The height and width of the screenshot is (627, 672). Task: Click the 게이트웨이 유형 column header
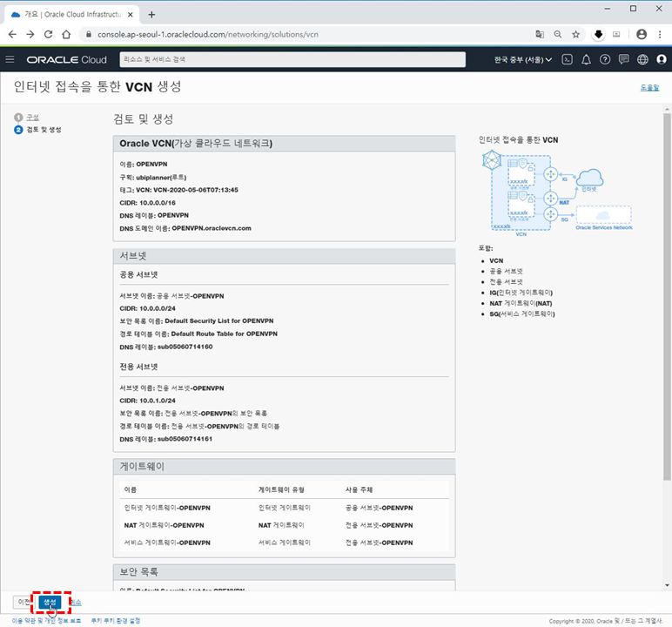[x=281, y=489]
